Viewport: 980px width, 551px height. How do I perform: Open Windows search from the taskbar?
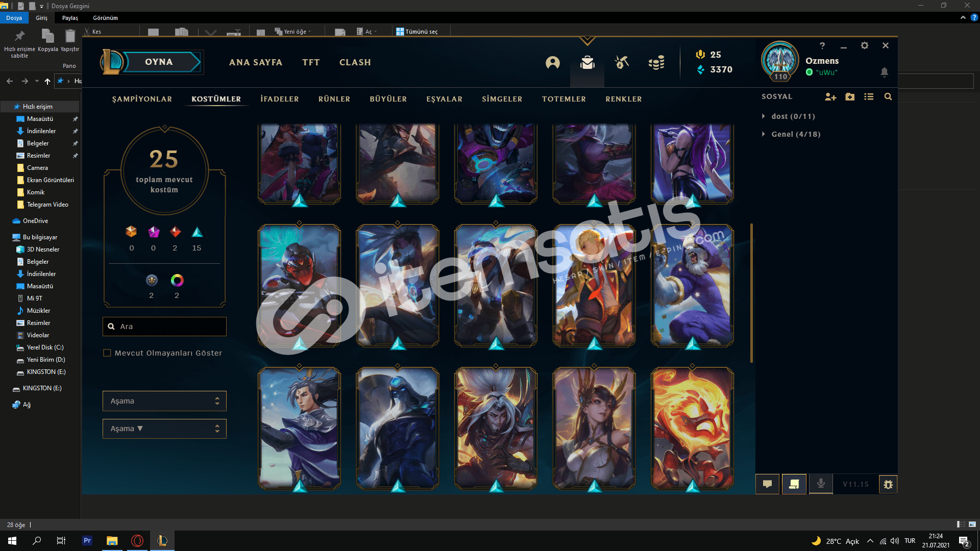coord(37,541)
